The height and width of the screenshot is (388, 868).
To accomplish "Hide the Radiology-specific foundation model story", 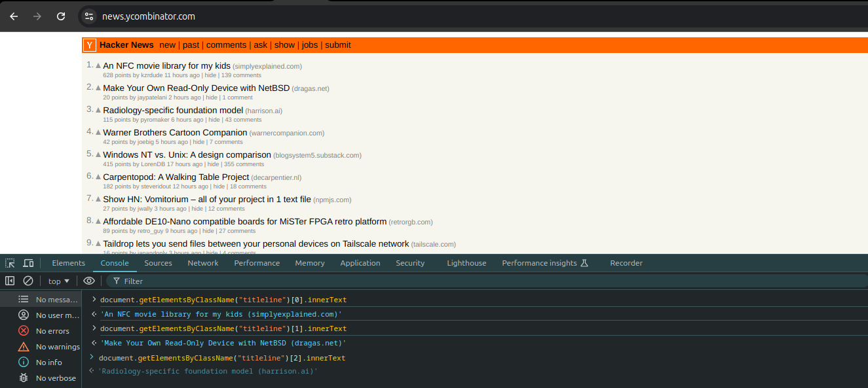I will tap(214, 120).
